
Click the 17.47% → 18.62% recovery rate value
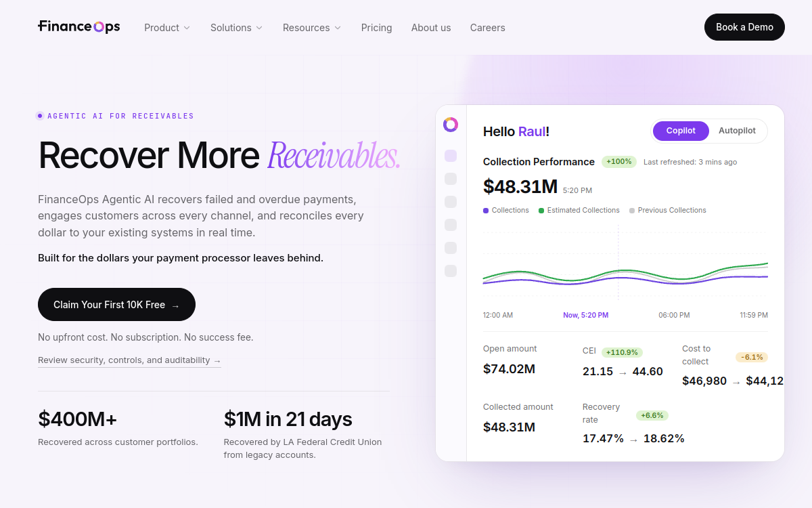(633, 438)
